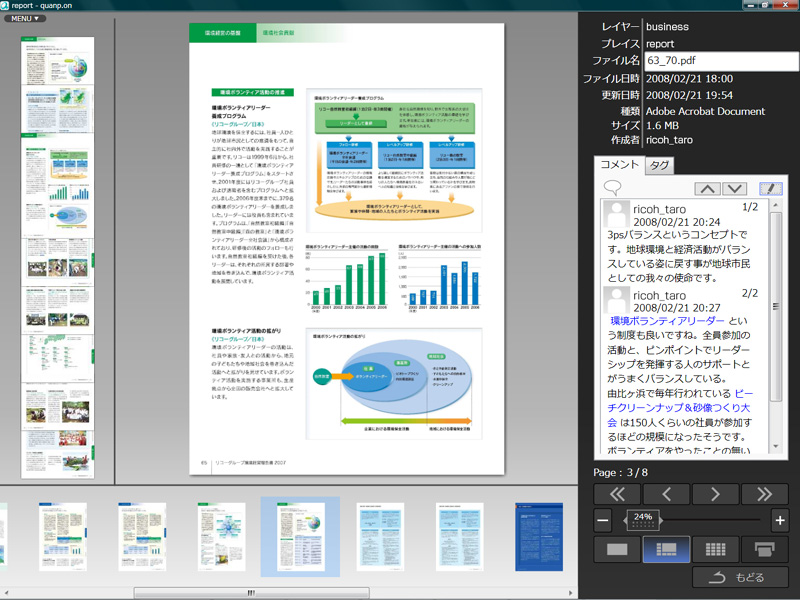Show next comment with down chevron
Image resolution: width=800 pixels, height=600 pixels.
tap(734, 188)
